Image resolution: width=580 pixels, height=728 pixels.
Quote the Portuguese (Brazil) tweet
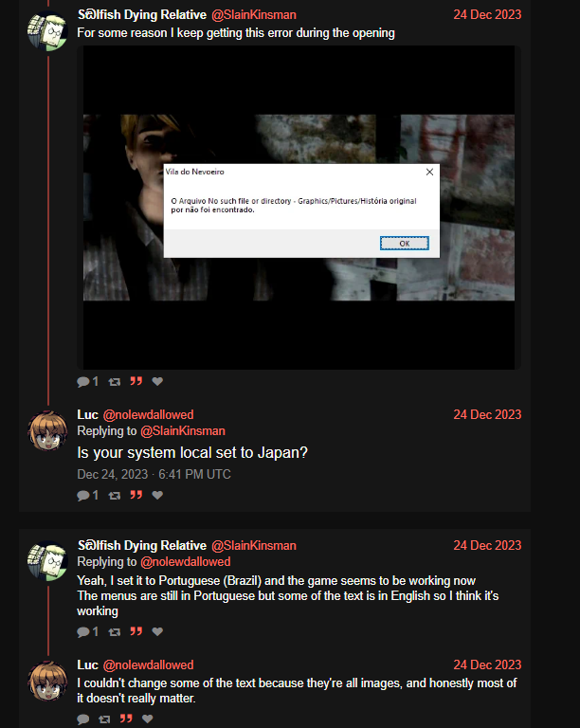[x=136, y=631]
